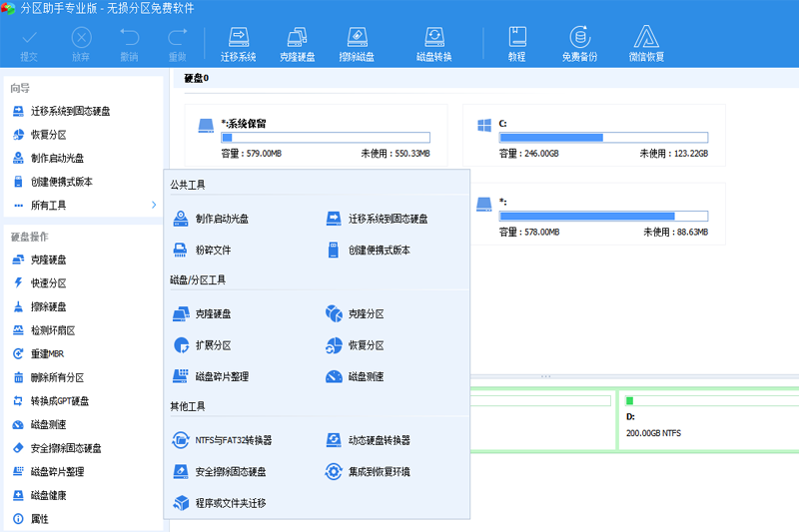The image size is (799, 532).
Task: Click 快速分区 in the sidebar
Action: click(48, 282)
